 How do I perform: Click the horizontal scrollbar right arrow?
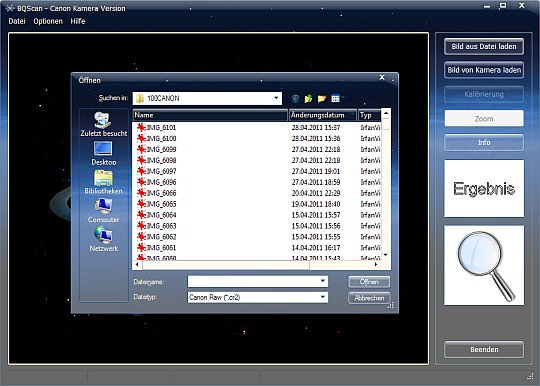pos(376,264)
